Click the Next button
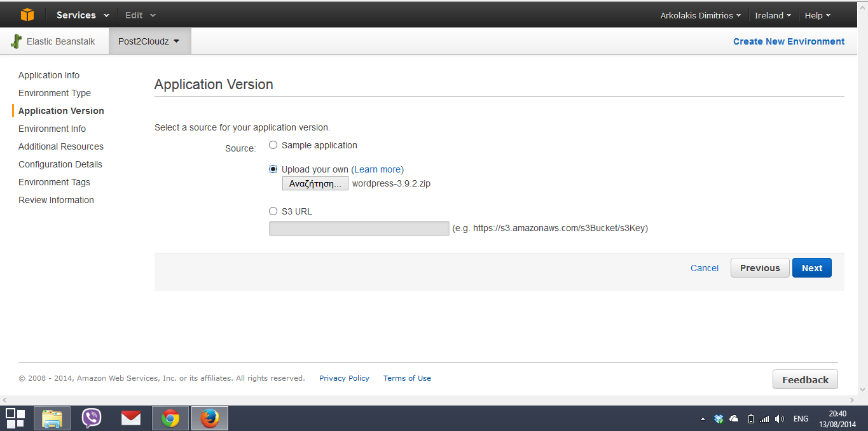The image size is (868, 431). tap(812, 268)
